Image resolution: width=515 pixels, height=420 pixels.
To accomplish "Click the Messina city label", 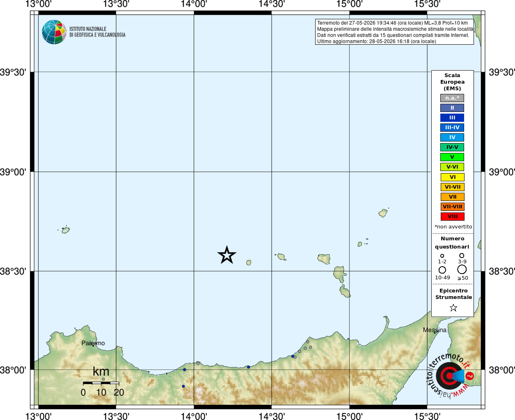I will coord(435,330).
